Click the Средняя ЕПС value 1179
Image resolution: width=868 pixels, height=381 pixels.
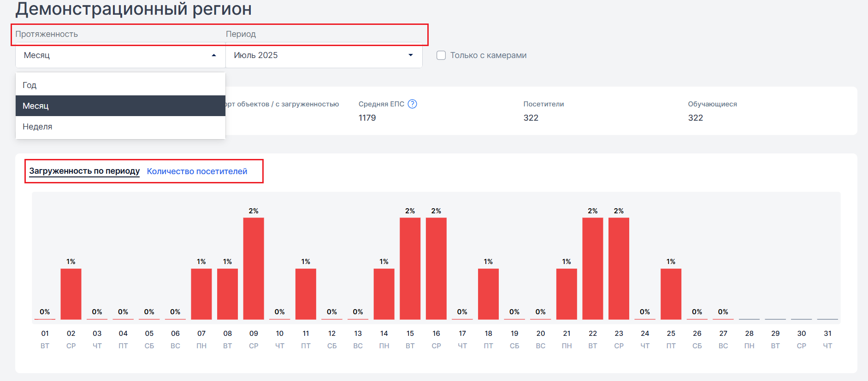pyautogui.click(x=367, y=118)
